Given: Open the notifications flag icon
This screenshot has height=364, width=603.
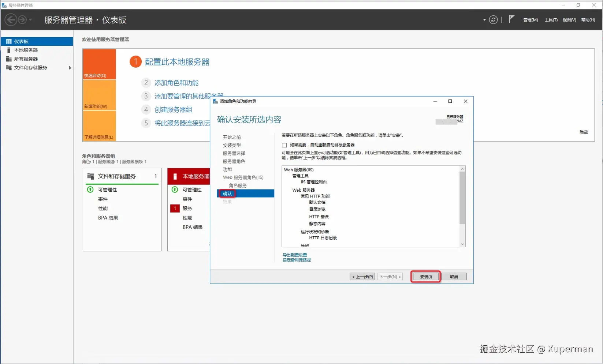Looking at the screenshot, I should click(x=511, y=19).
